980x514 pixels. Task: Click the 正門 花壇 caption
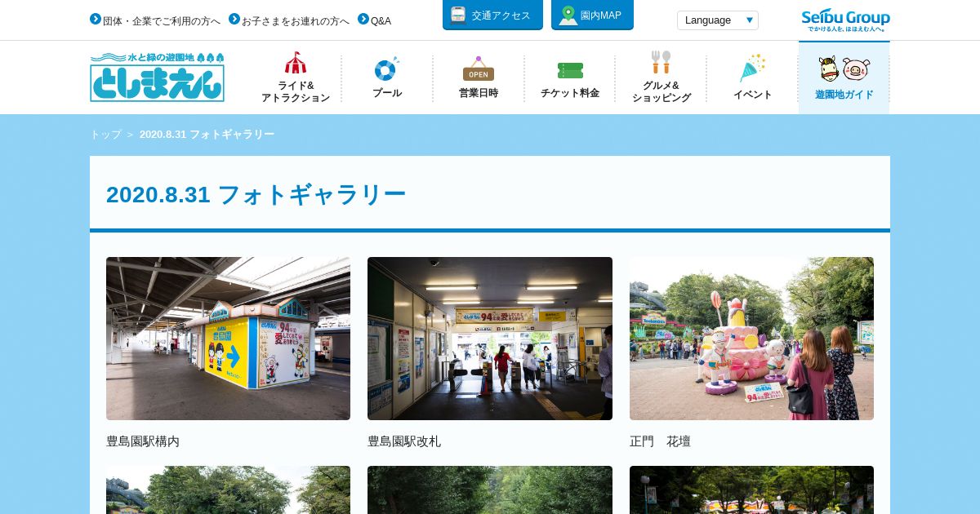(x=660, y=441)
